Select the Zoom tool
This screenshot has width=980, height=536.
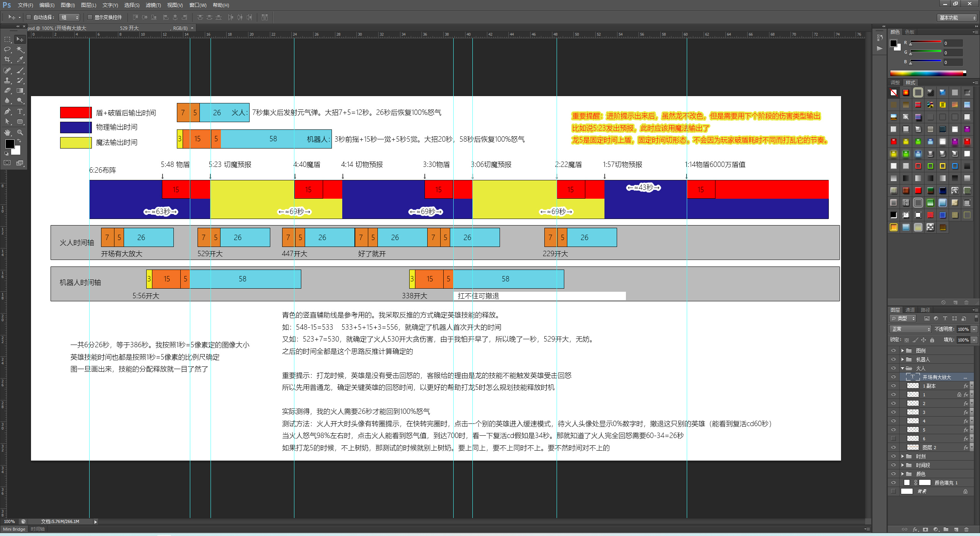[x=20, y=132]
